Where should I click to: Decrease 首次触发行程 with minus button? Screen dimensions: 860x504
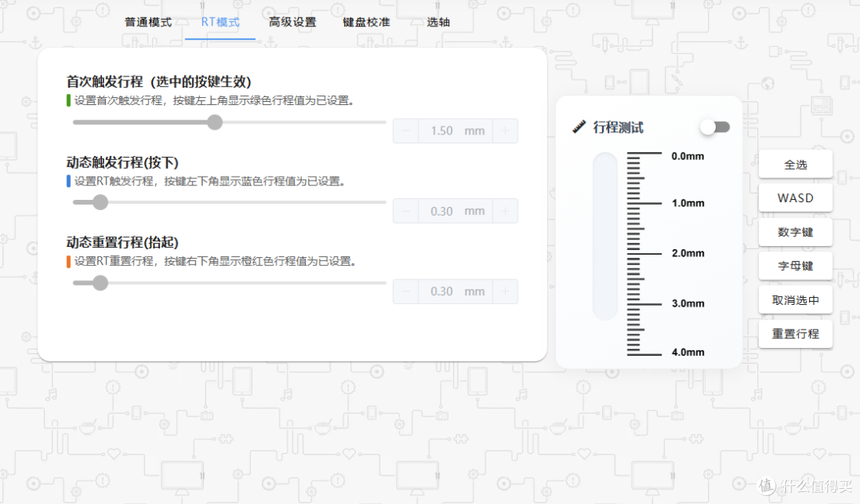coord(406,131)
